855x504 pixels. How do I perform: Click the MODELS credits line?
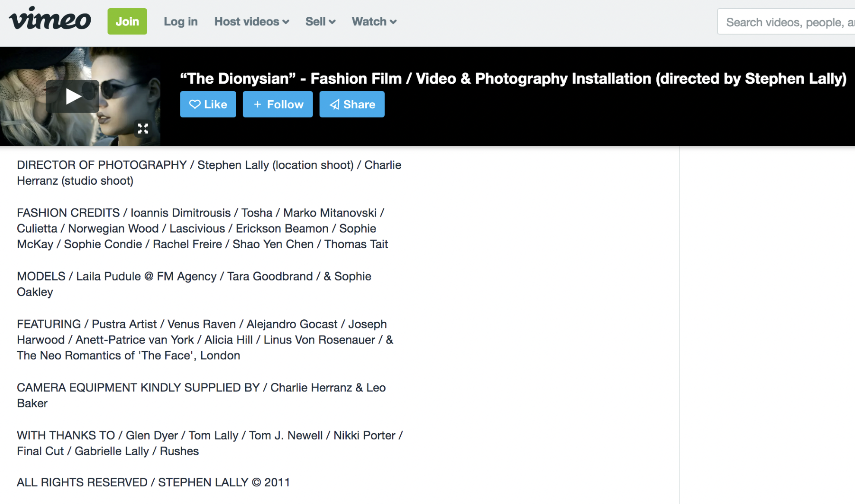pyautogui.click(x=194, y=276)
